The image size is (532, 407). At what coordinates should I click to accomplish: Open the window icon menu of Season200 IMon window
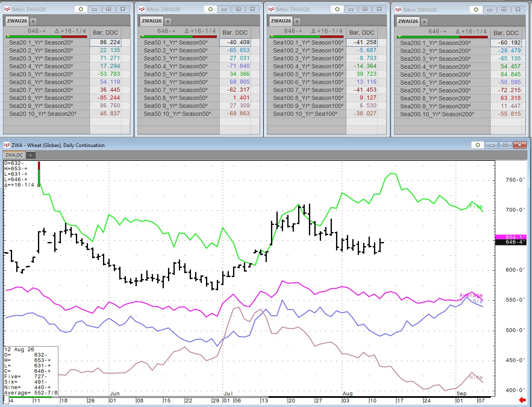(x=398, y=10)
